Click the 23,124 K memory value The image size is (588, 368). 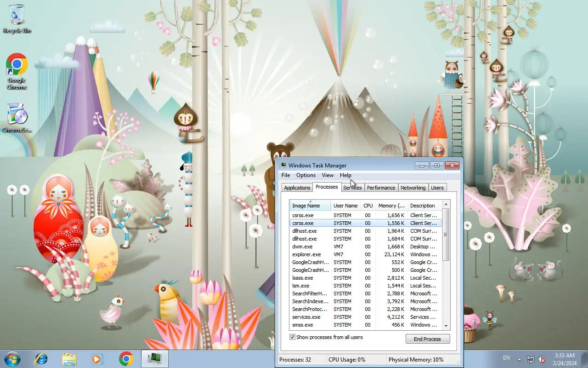coord(394,254)
